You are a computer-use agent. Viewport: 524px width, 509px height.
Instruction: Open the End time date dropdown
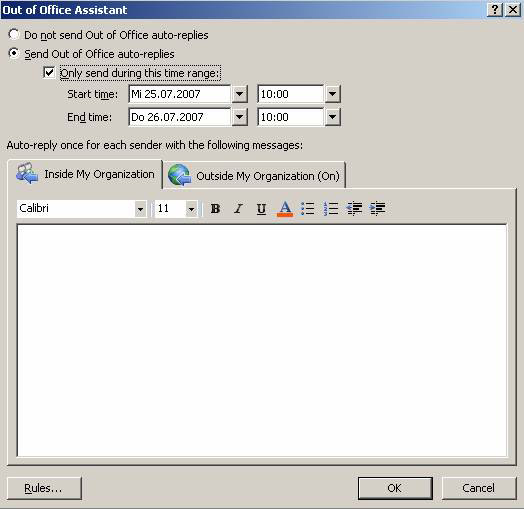(x=240, y=117)
